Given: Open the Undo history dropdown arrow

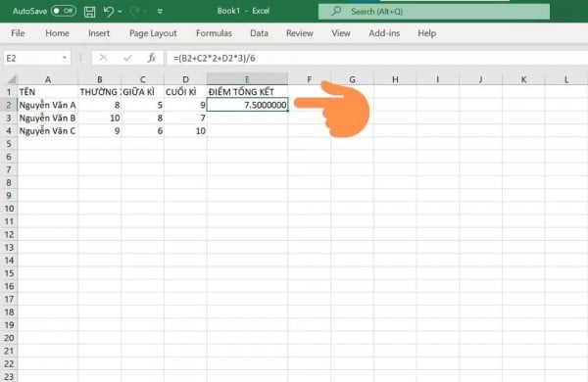Looking at the screenshot, I should (x=120, y=12).
